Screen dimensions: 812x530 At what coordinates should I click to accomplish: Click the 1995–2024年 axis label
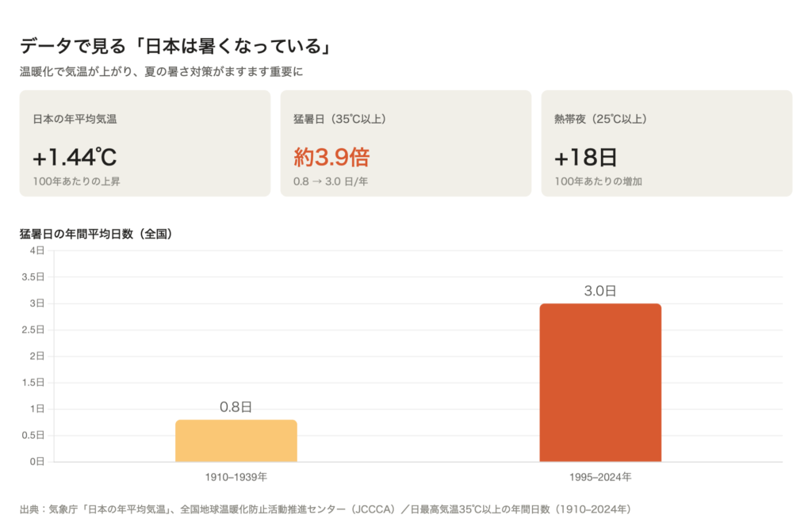[601, 477]
